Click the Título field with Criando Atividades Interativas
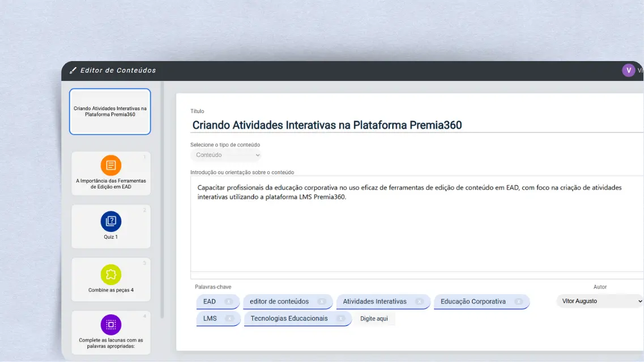This screenshot has width=644, height=362. (417, 125)
